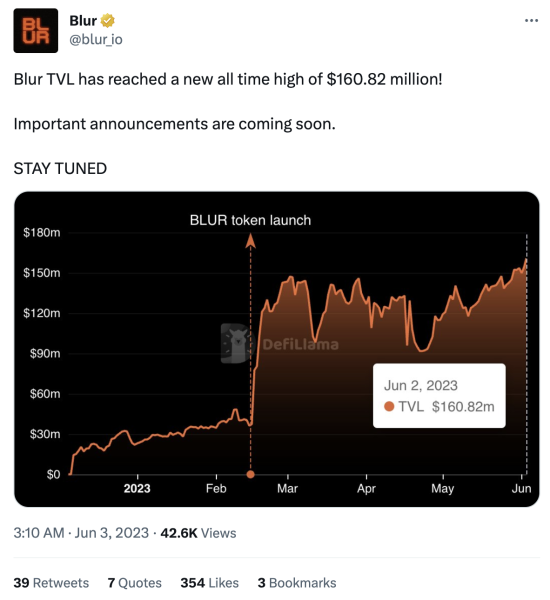Click the $150m y-axis label
This screenshot has height=600, width=550.
tap(42, 273)
